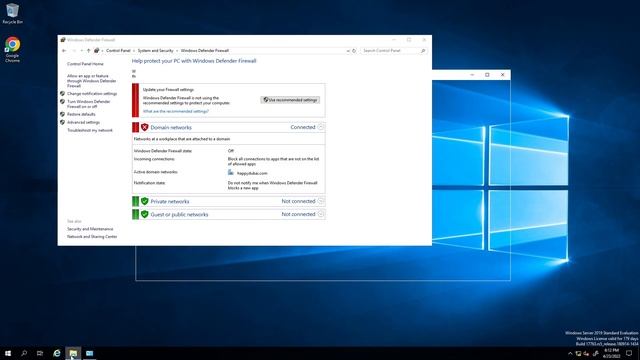The height and width of the screenshot is (360, 640).
Task: Click Use recommended settings button
Action: click(290, 100)
